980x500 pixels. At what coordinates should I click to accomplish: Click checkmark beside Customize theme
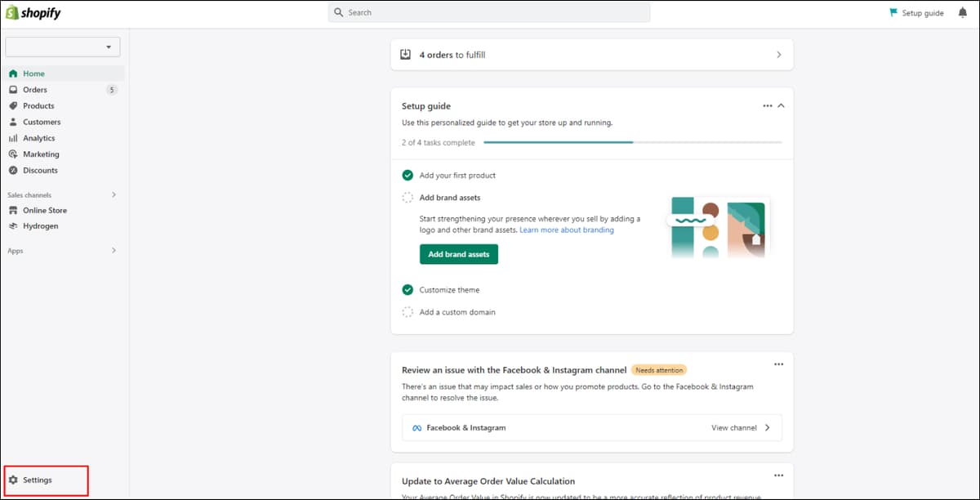pyautogui.click(x=408, y=290)
